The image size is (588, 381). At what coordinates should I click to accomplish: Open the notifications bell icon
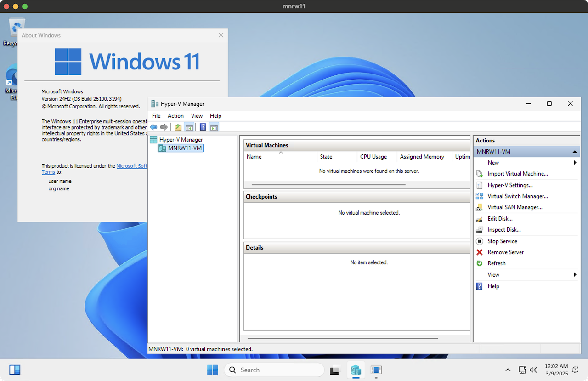575,370
